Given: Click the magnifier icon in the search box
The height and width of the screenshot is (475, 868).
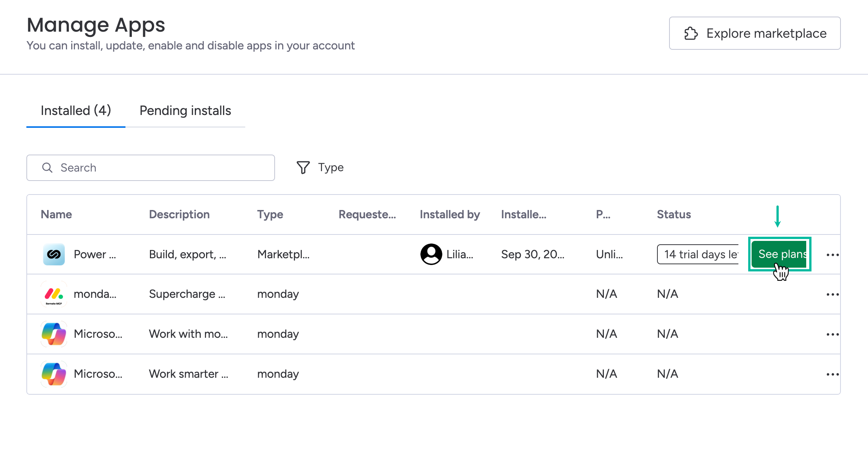Looking at the screenshot, I should (47, 168).
